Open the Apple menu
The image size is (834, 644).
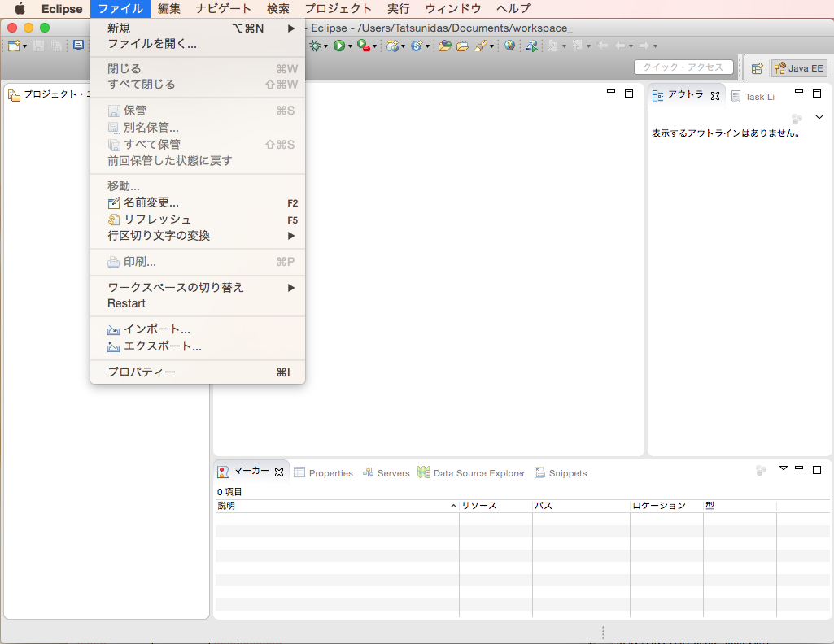(20, 8)
